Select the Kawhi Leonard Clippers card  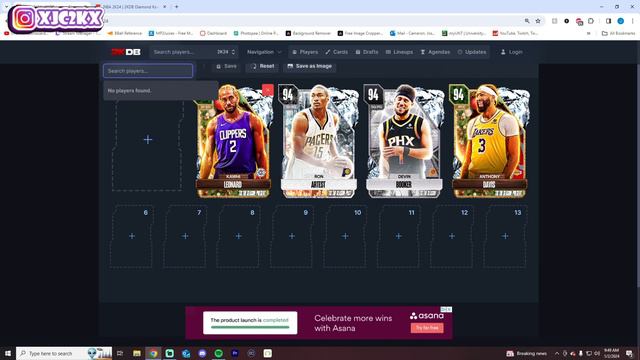233,141
